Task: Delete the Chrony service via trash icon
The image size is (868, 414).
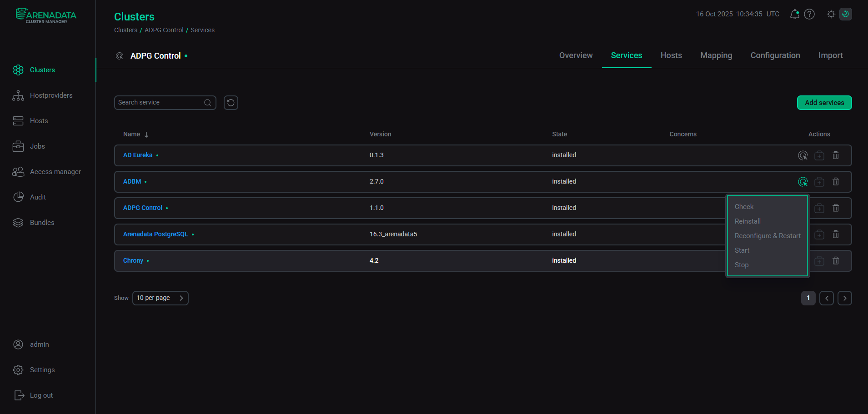Action: 835,260
